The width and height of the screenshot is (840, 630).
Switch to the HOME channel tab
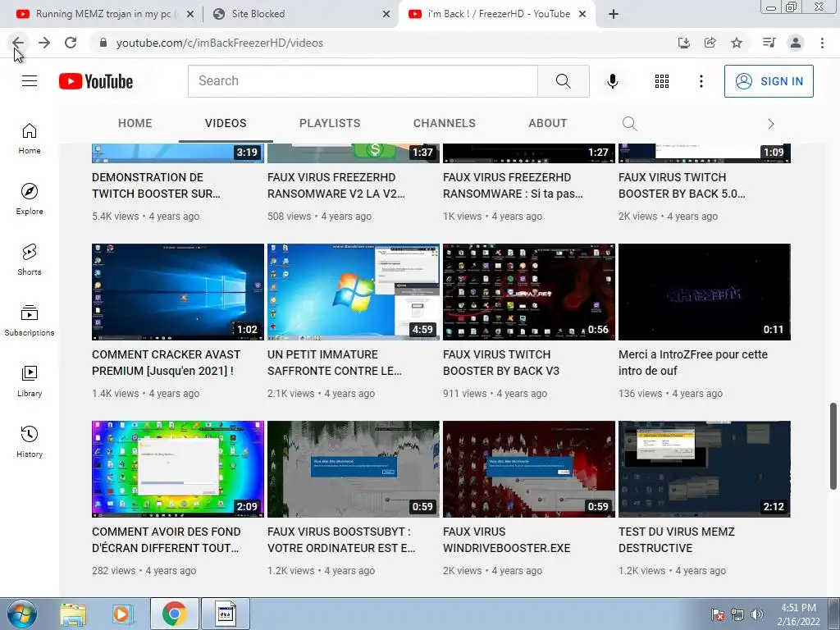135,123
